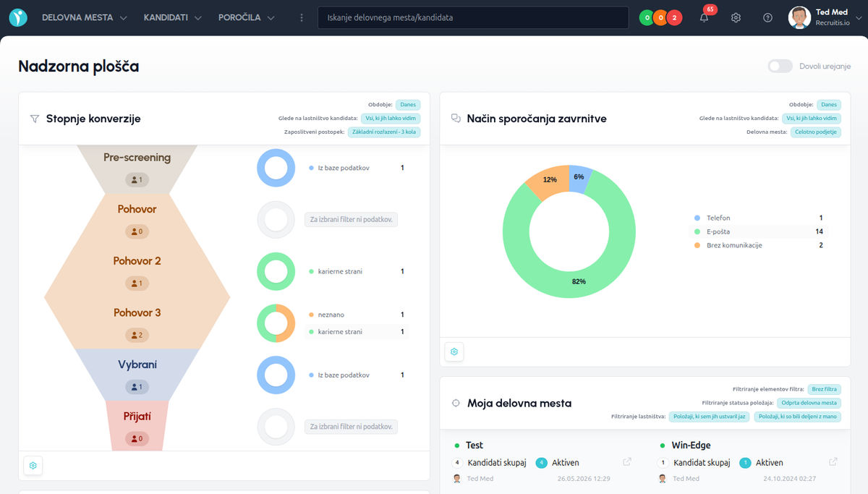This screenshot has width=868, height=494.
Task: Click the three-dot more menu icon
Action: tap(302, 17)
